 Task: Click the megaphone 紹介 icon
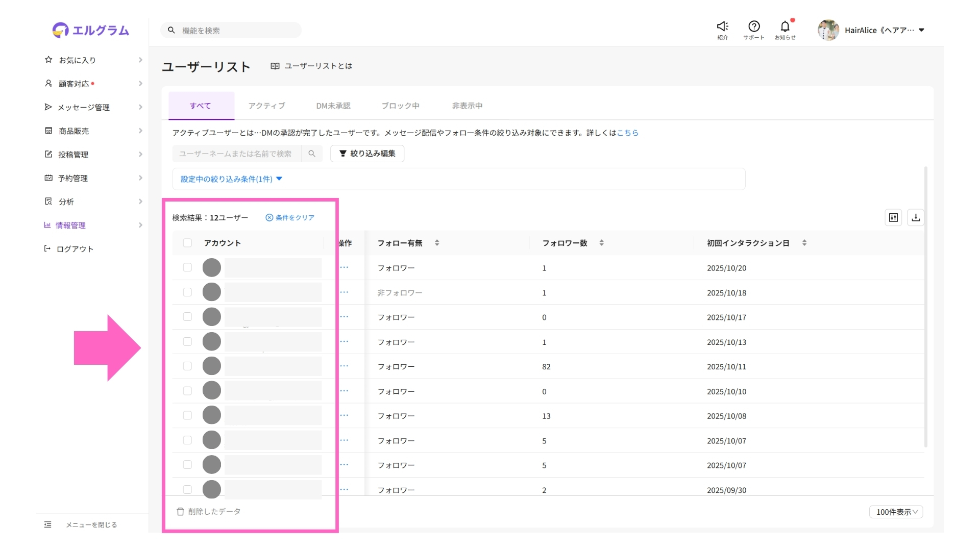tap(722, 27)
